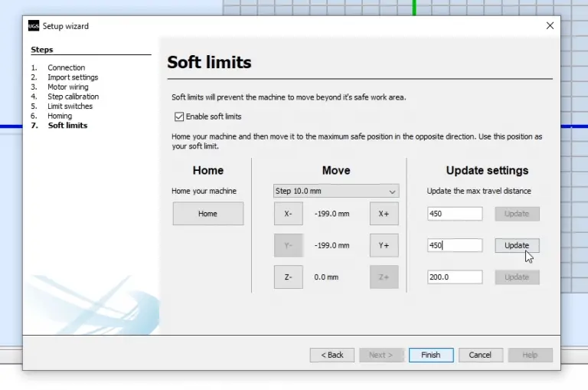Select the Import settings step
Screen dimensions: 588x390
(73, 77)
